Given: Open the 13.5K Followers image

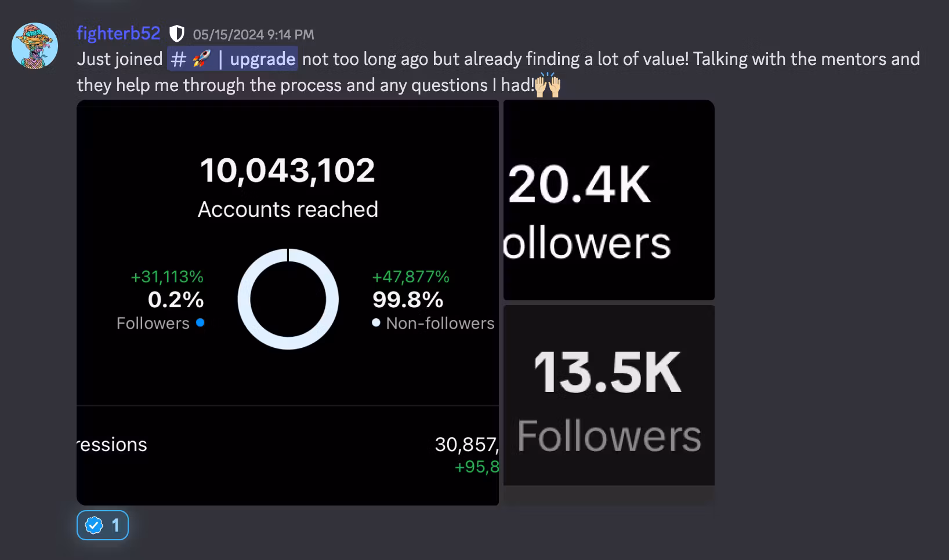Looking at the screenshot, I should [608, 395].
